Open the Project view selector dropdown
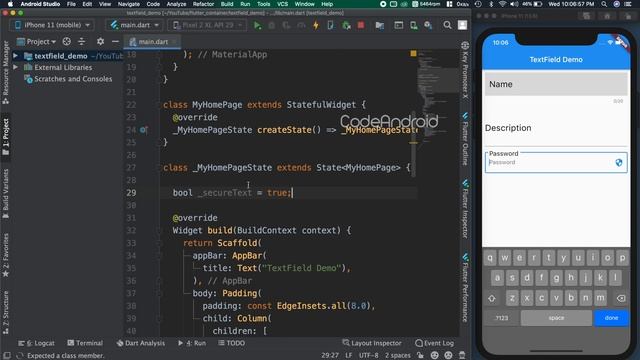This screenshot has height=360, width=640. pyautogui.click(x=36, y=42)
